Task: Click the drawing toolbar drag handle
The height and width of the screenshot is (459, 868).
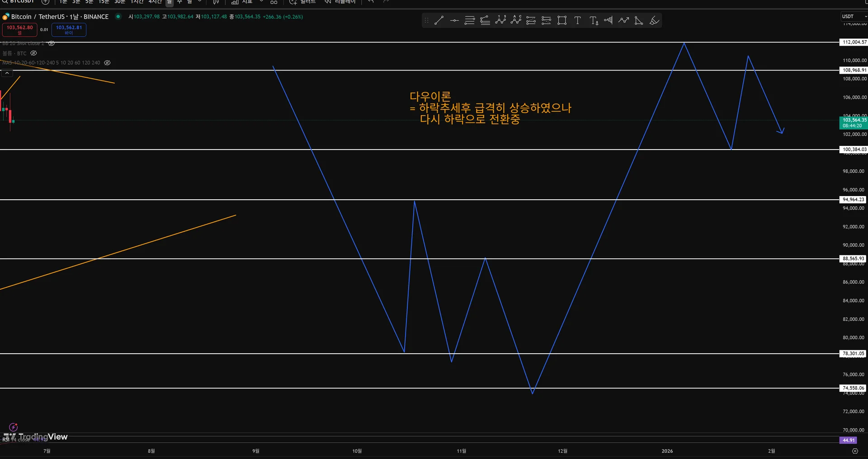Action: point(426,20)
